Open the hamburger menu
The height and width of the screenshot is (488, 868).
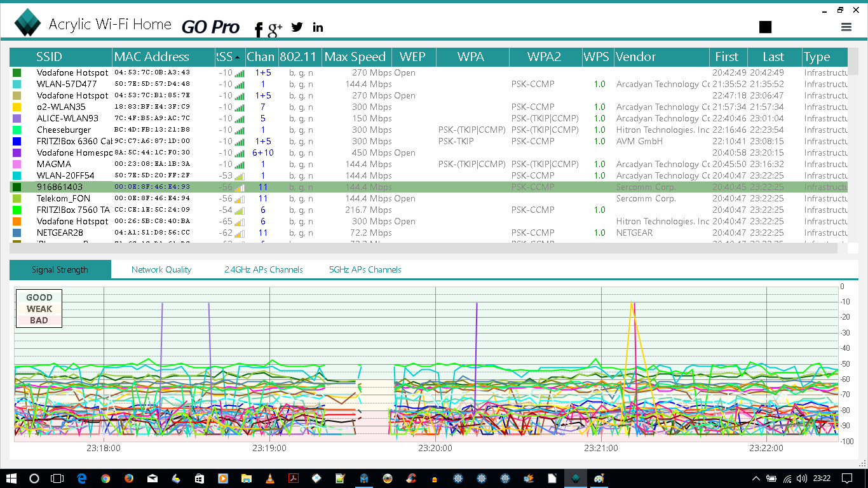click(846, 27)
